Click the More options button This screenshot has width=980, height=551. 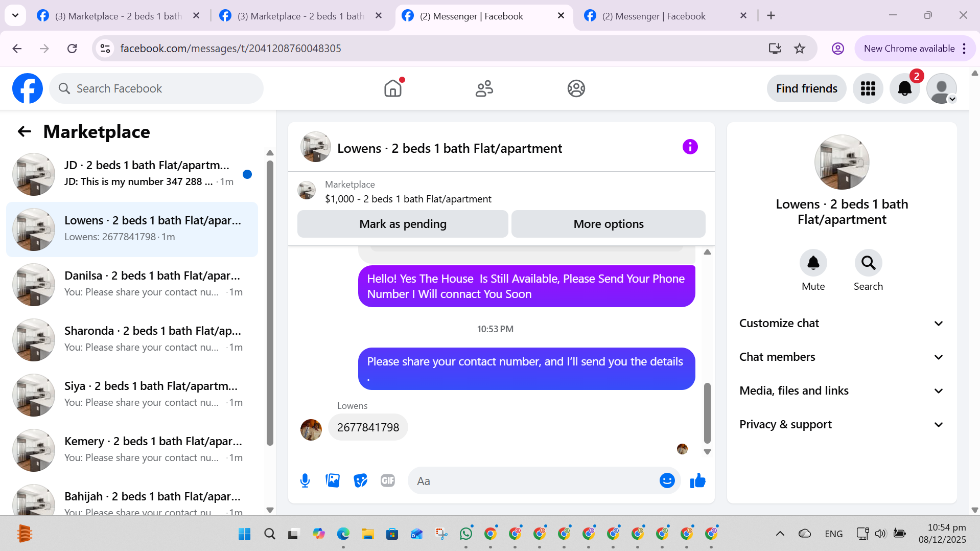608,224
